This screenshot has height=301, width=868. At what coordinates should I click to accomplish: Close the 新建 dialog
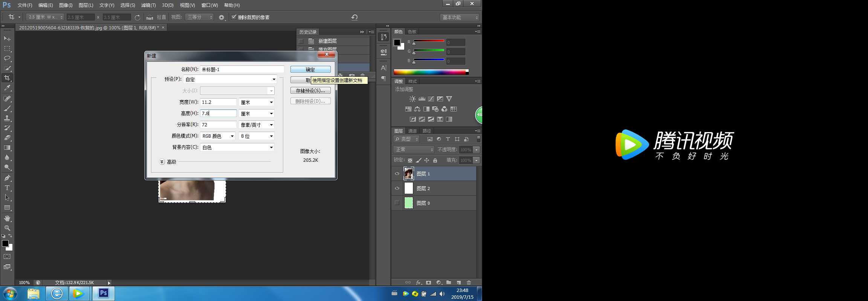(x=327, y=54)
